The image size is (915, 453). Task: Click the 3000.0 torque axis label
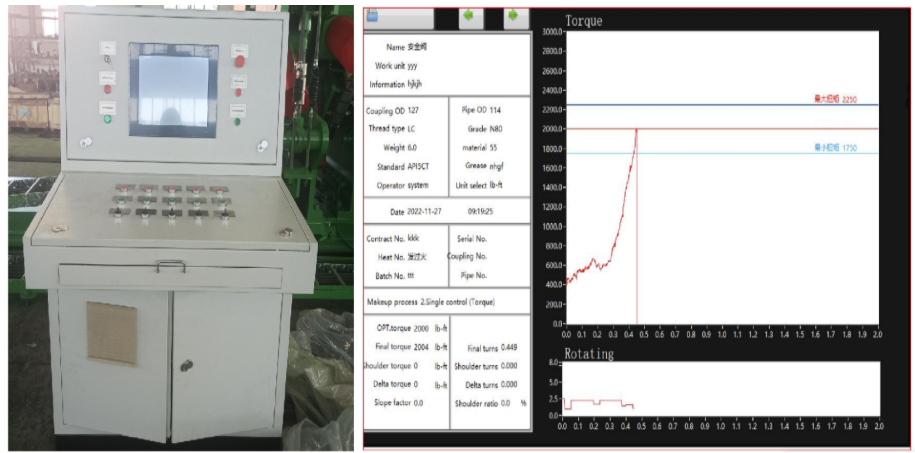click(x=552, y=32)
